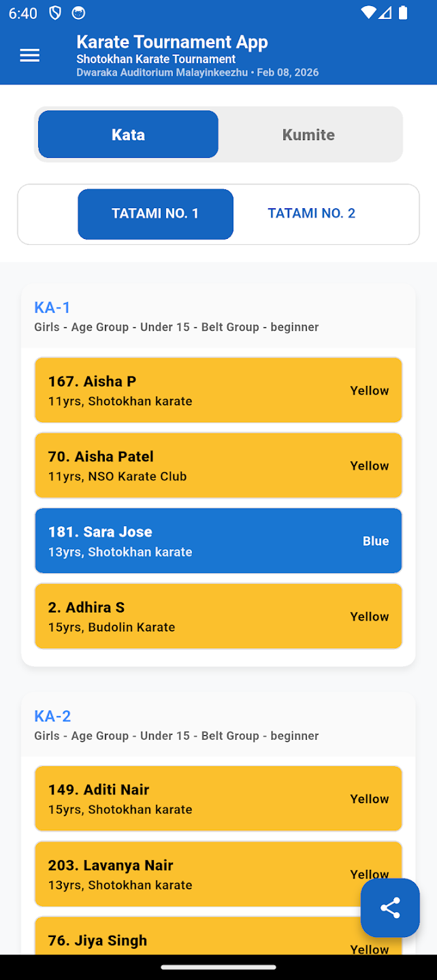
Task: Select participant 2. Adhira S
Action: [x=218, y=615]
